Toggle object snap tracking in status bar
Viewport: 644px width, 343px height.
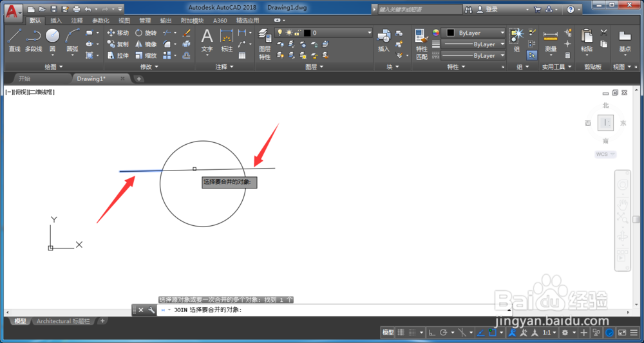pyautogui.click(x=480, y=332)
